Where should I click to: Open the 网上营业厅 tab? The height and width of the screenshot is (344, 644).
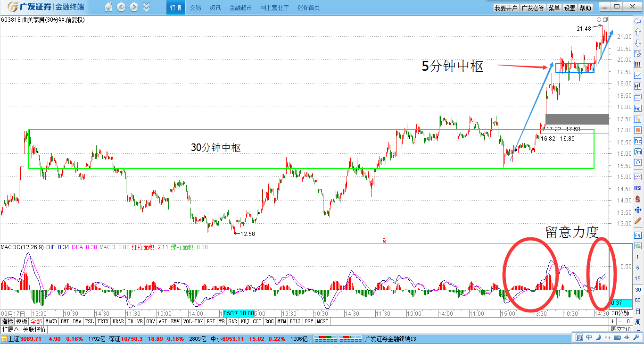point(274,8)
